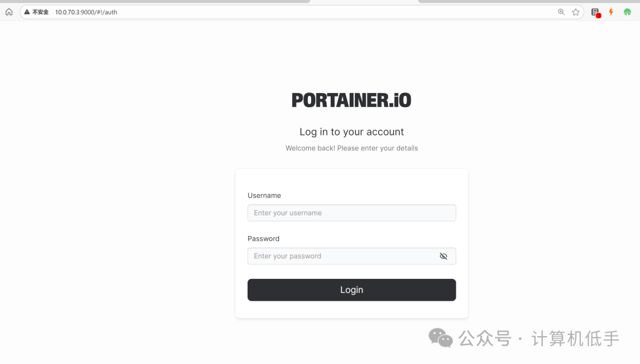Click the Username label
Image resolution: width=640 pixels, height=364 pixels.
coord(264,196)
